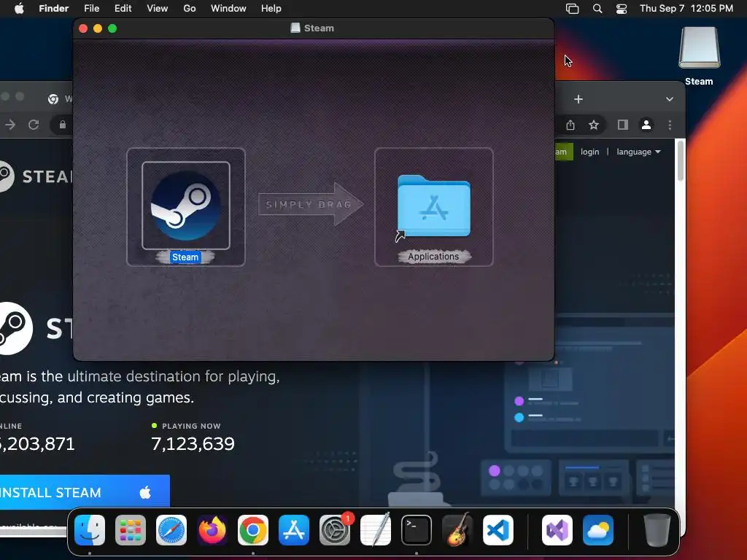Open Terminal from the Dock
This screenshot has width=747, height=560.
pos(417,530)
